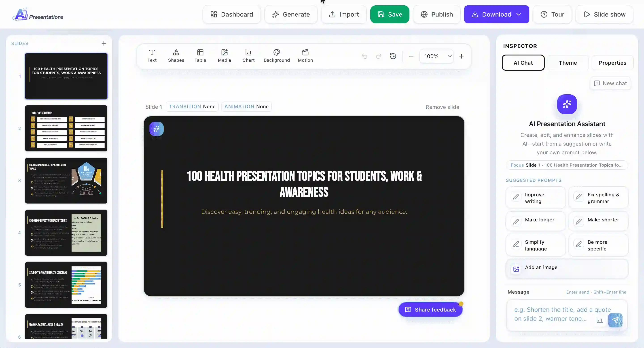644x348 pixels.
Task: Select the Understanding Health Presentation Topics thumbnail
Action: [x=66, y=180]
